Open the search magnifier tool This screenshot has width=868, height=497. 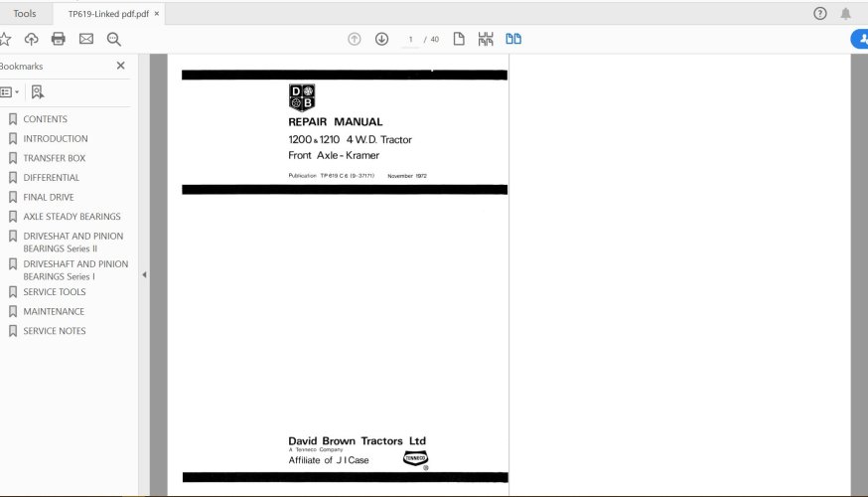[114, 39]
